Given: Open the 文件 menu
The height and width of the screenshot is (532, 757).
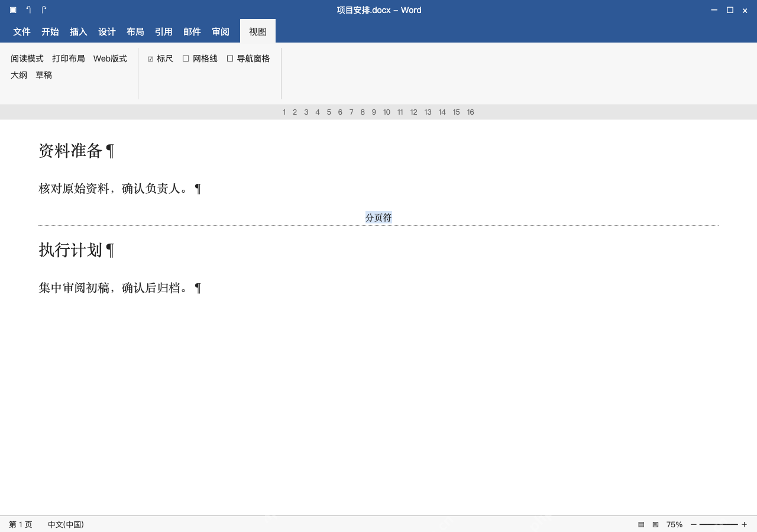Looking at the screenshot, I should click(x=22, y=32).
